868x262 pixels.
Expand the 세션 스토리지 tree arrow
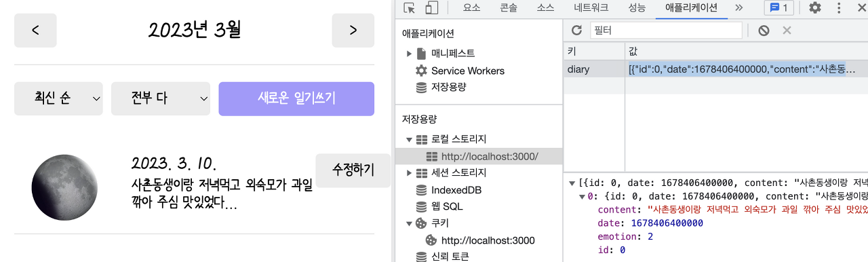pyautogui.click(x=409, y=173)
